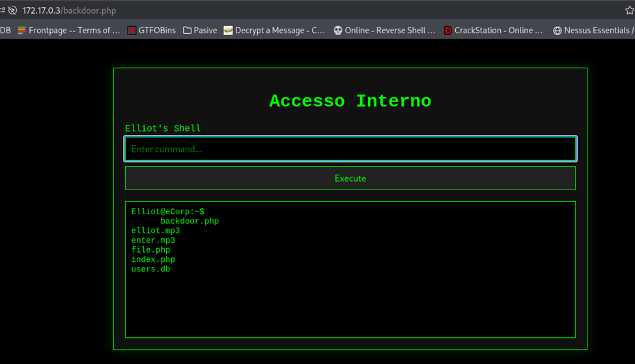Open the Decrypt a Message bookmark
The width and height of the screenshot is (635, 364).
click(x=274, y=30)
